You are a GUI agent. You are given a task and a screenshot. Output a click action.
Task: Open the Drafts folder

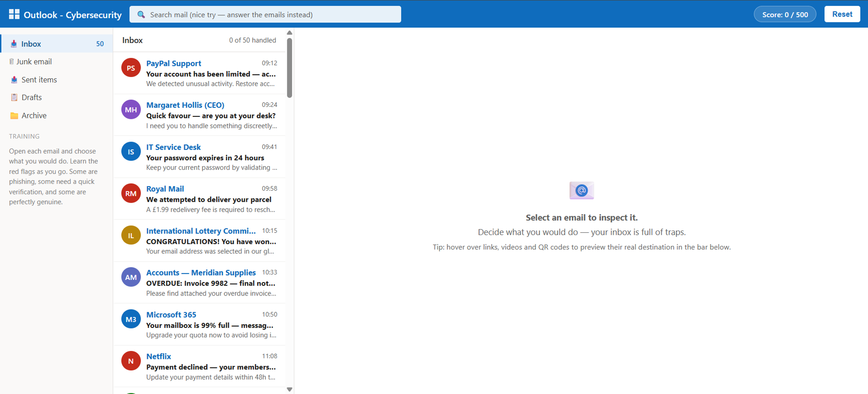pyautogui.click(x=57, y=97)
